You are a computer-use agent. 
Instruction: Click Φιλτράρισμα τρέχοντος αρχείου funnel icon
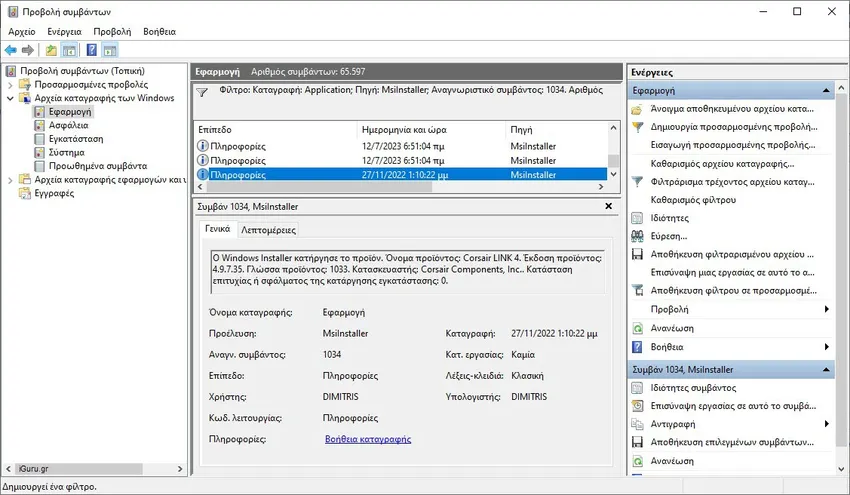(x=638, y=182)
